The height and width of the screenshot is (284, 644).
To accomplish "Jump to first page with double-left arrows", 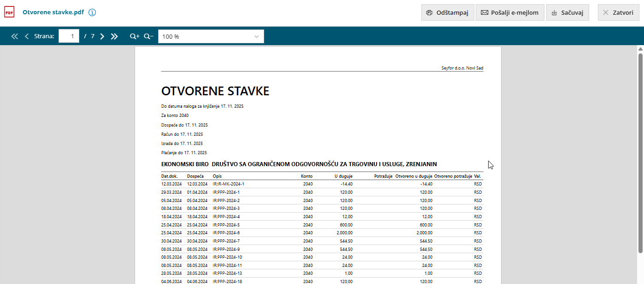I will pyautogui.click(x=14, y=36).
